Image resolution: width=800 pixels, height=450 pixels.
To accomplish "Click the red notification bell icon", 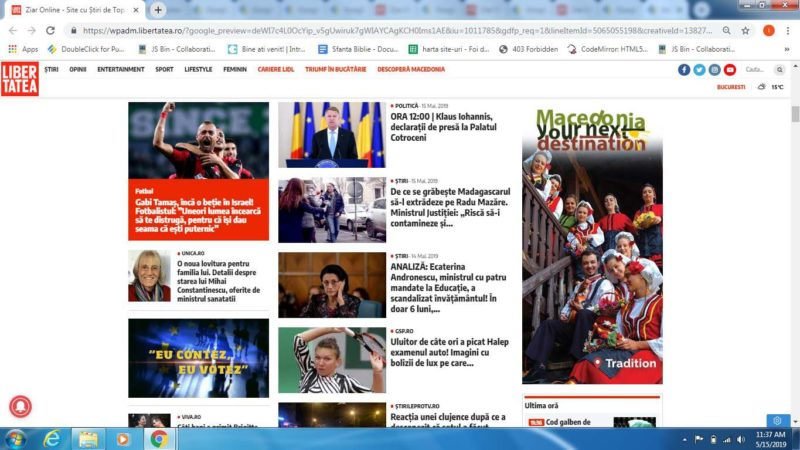I will 20,406.
